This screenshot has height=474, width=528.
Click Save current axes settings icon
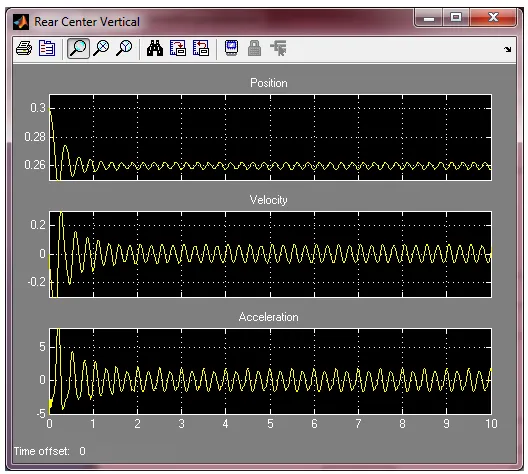pyautogui.click(x=178, y=48)
